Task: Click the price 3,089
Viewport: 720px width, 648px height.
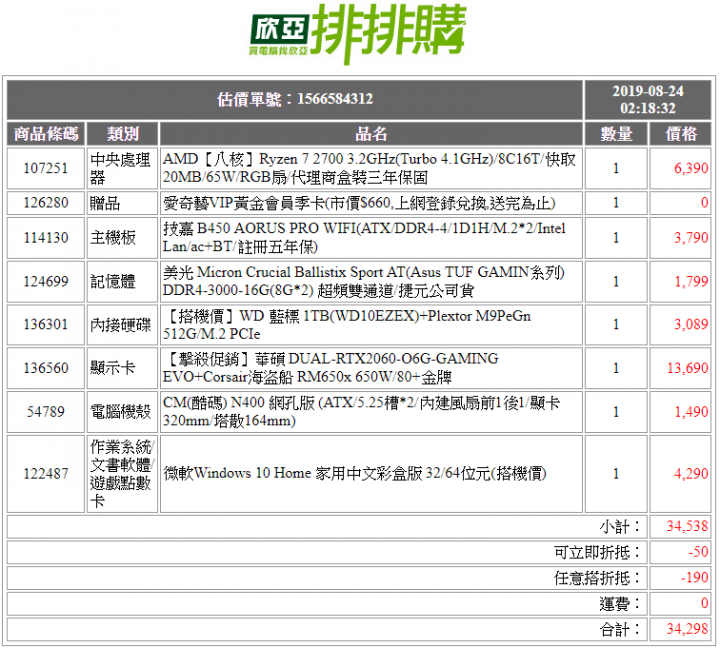Action: (x=691, y=324)
